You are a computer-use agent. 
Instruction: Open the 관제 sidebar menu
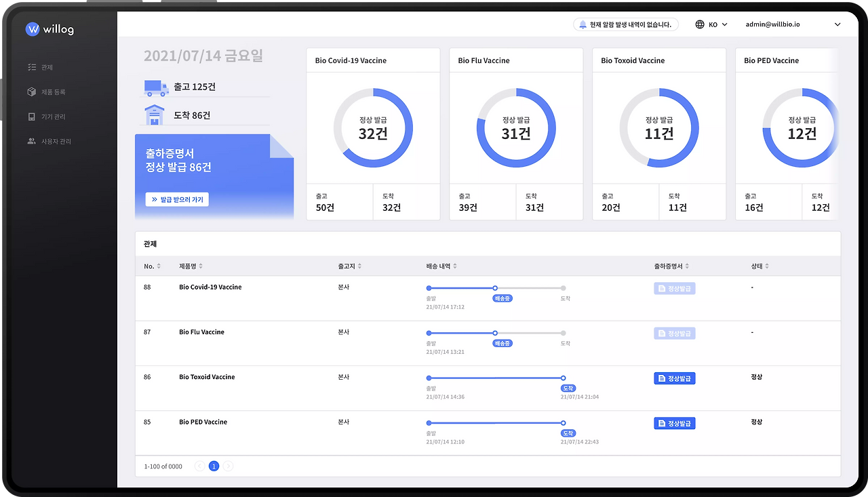pos(47,67)
